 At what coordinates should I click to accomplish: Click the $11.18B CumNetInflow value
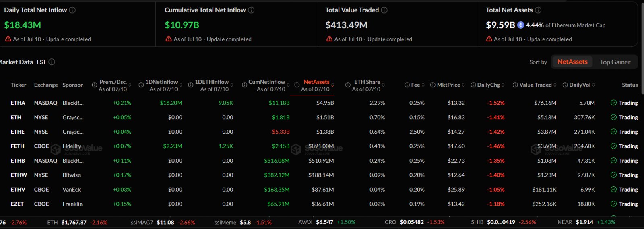pyautogui.click(x=279, y=103)
